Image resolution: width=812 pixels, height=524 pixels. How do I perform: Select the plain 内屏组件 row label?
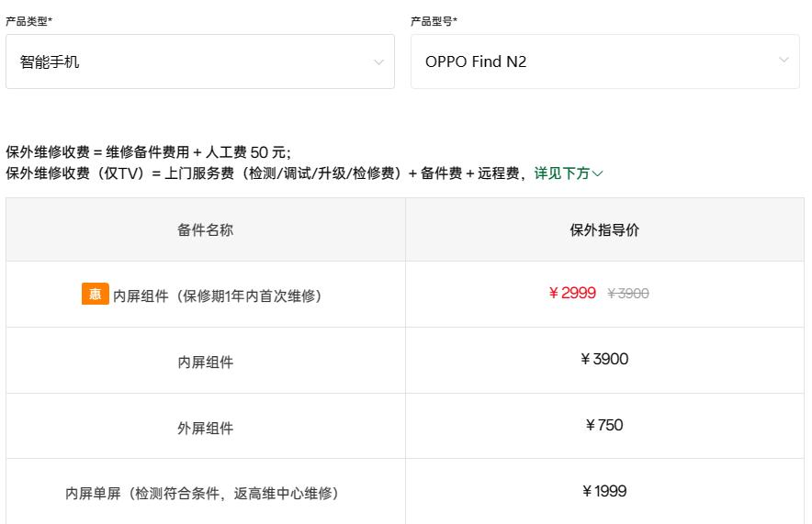pos(205,362)
